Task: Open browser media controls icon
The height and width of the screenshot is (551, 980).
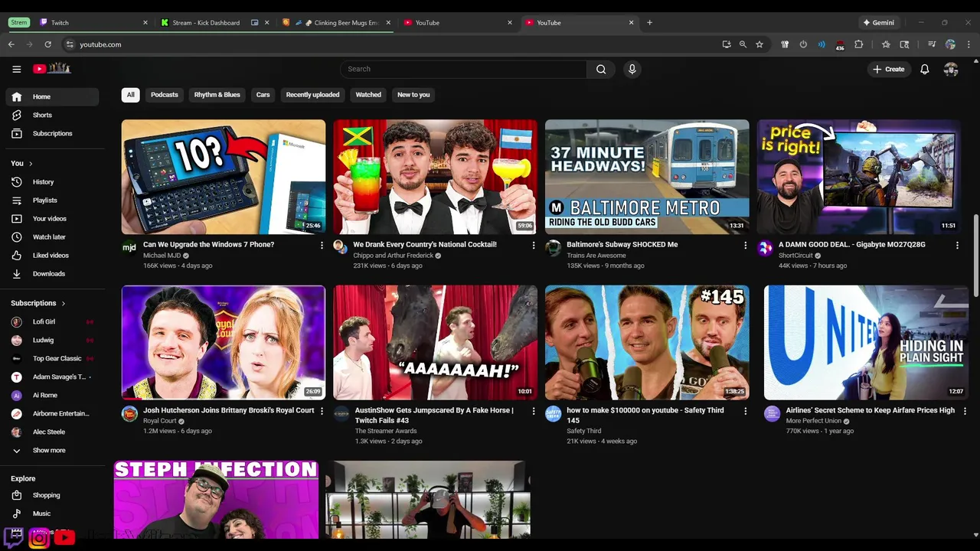Action: click(931, 44)
